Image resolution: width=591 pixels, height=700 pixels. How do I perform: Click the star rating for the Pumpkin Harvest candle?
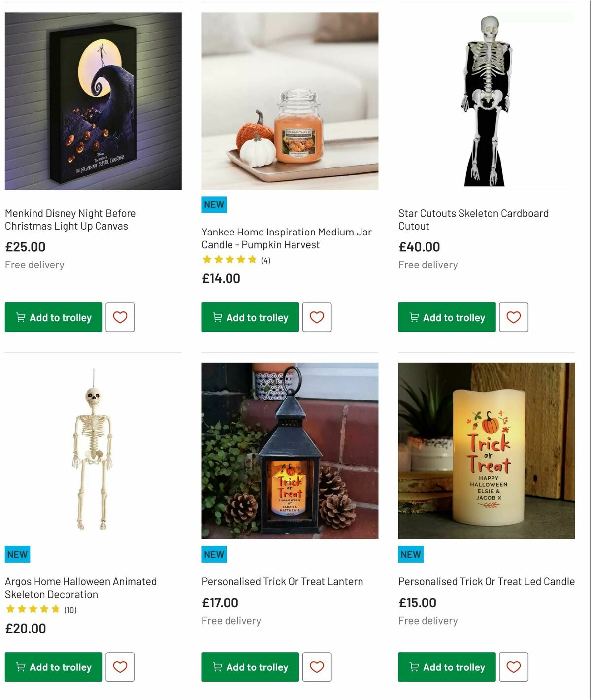230,259
